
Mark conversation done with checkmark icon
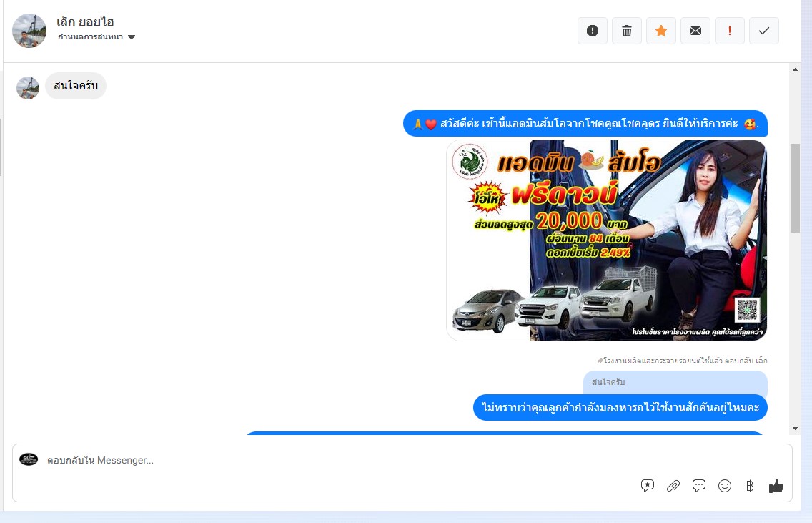(764, 31)
